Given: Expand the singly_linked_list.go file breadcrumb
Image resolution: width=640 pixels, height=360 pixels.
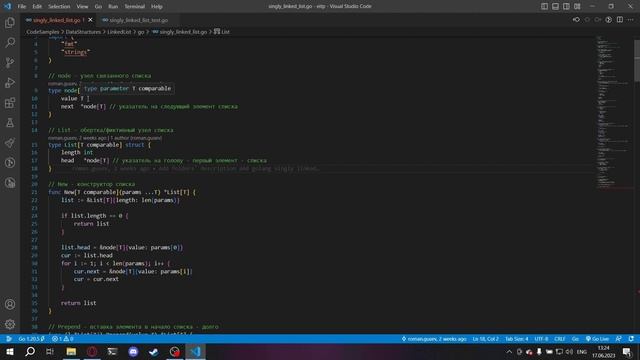Looking at the screenshot, I should coord(180,32).
